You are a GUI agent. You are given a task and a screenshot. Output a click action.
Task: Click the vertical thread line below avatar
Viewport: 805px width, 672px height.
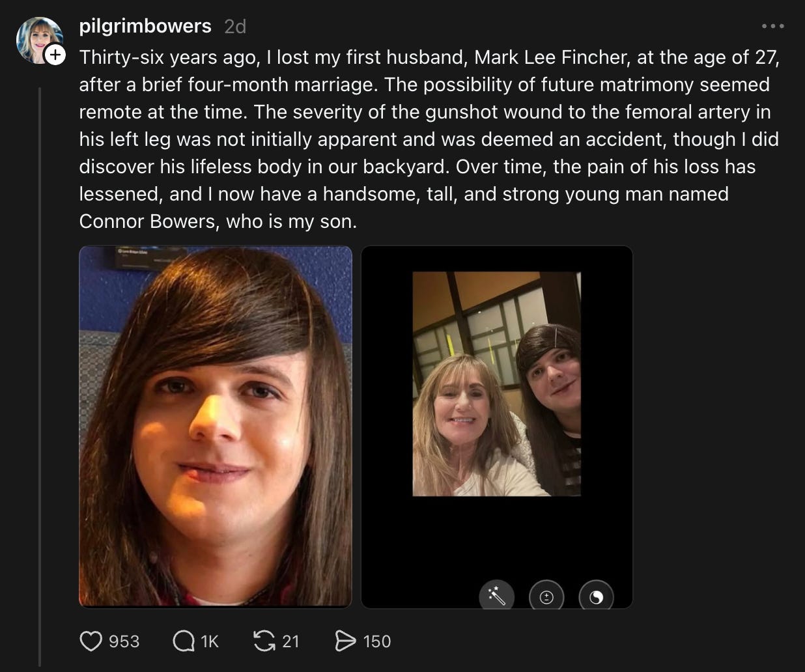[x=40, y=376]
